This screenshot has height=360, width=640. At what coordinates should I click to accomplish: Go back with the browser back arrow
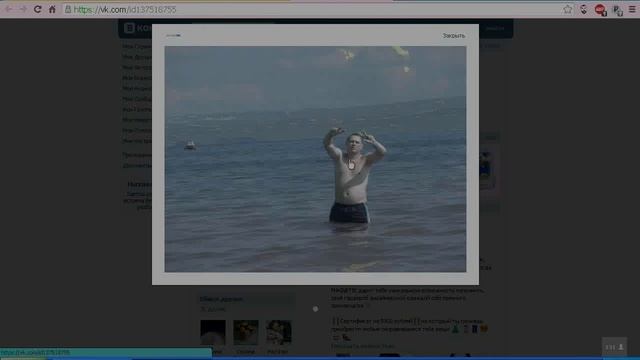9,9
